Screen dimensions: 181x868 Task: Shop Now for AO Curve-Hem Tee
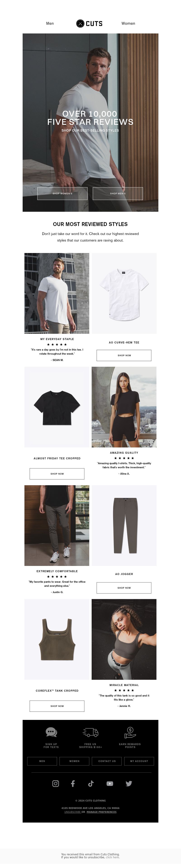click(124, 355)
